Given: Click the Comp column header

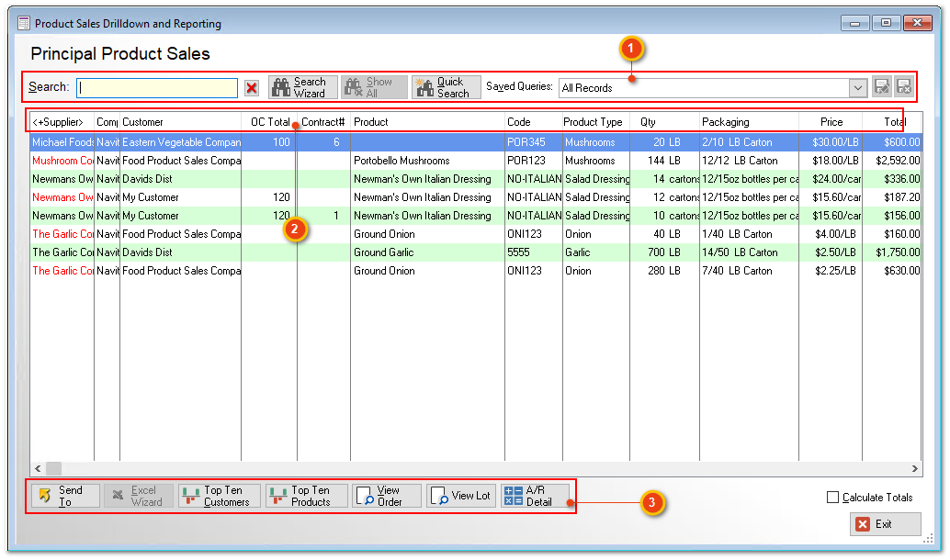Looking at the screenshot, I should coord(107,122).
